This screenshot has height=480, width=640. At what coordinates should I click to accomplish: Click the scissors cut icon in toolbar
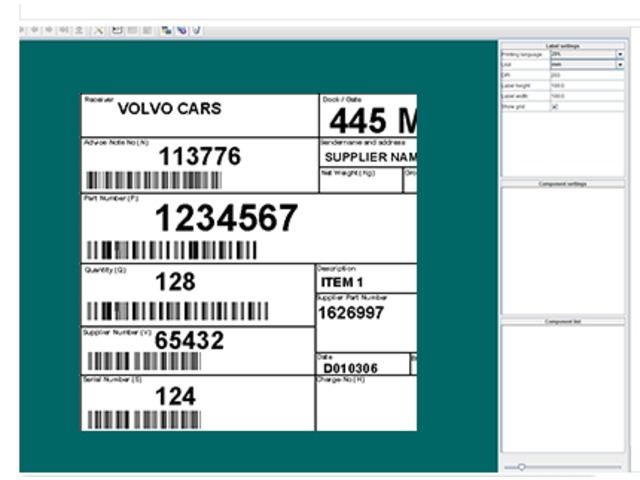(100, 31)
